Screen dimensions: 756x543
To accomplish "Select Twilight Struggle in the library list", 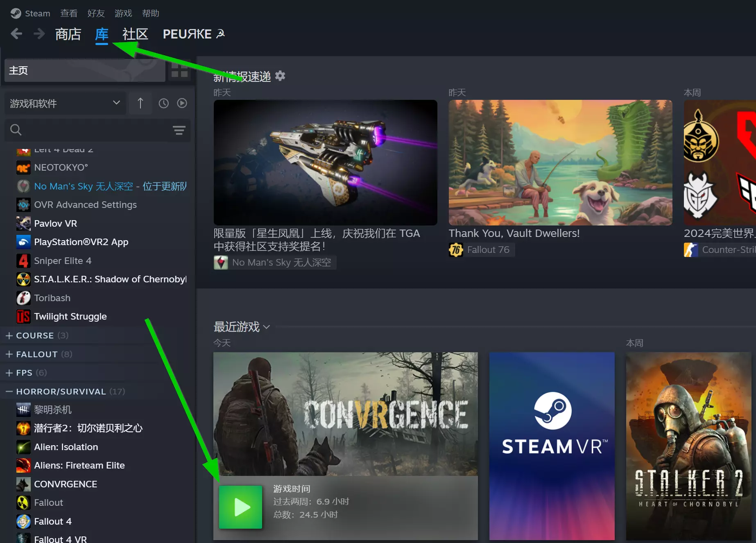I will coord(70,316).
